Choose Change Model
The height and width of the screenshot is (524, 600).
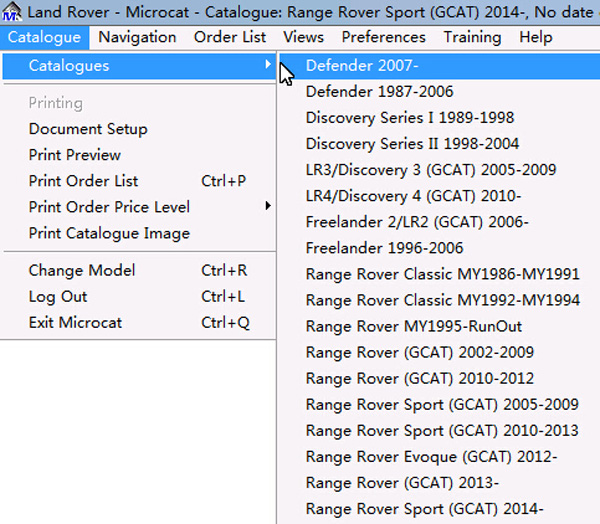pyautogui.click(x=139, y=271)
